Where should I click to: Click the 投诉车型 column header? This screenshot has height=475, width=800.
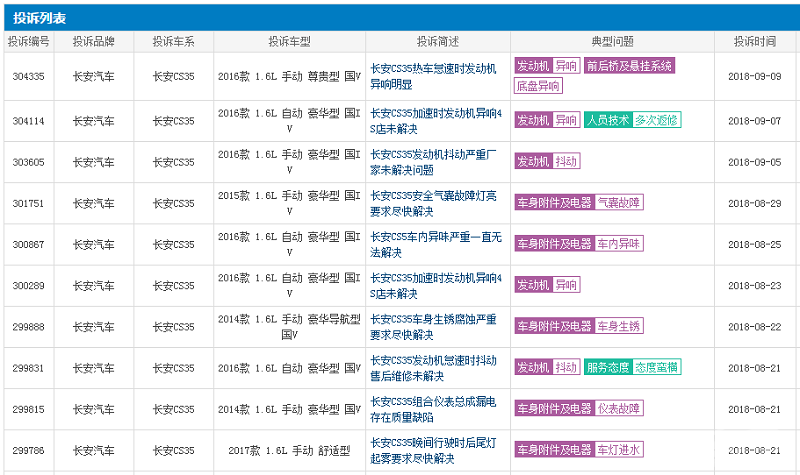tap(289, 42)
